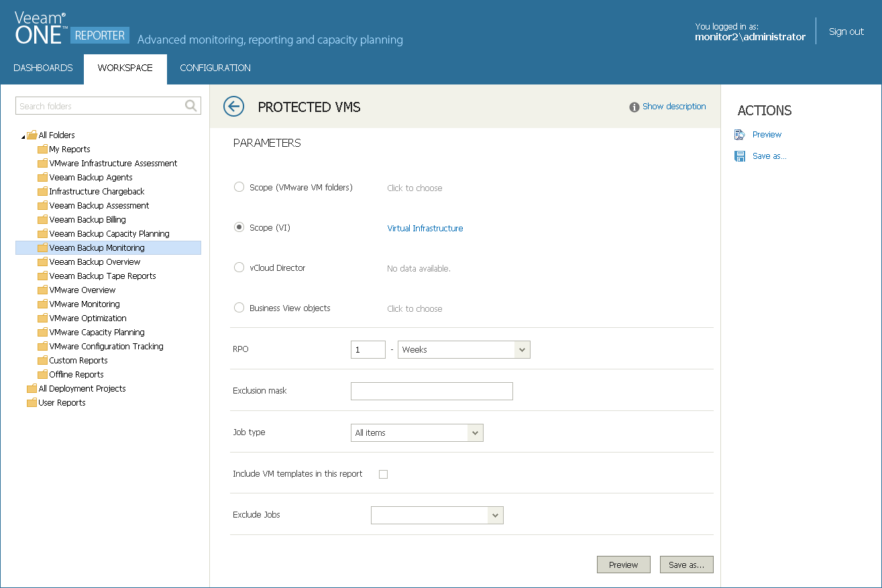The image size is (882, 588).
Task: Click Click to choose for VMware VM folders
Action: click(x=415, y=188)
